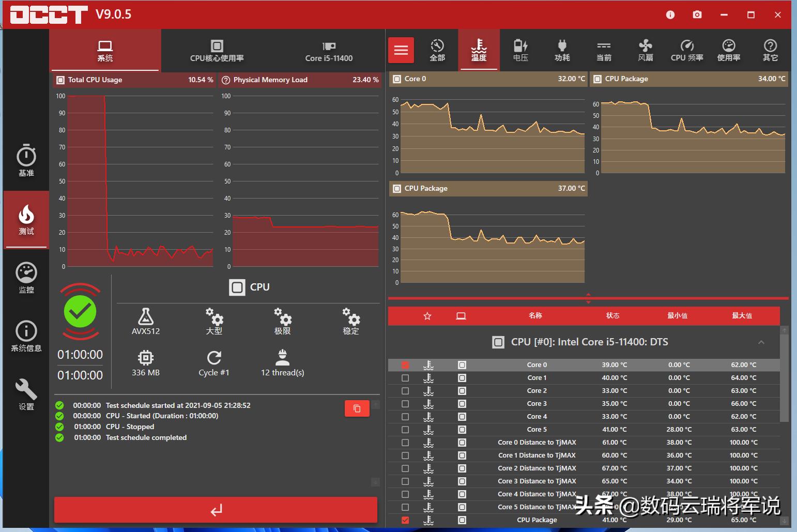Switch to the CPU核心使用率 tab
This screenshot has height=532, width=797.
pyautogui.click(x=217, y=51)
